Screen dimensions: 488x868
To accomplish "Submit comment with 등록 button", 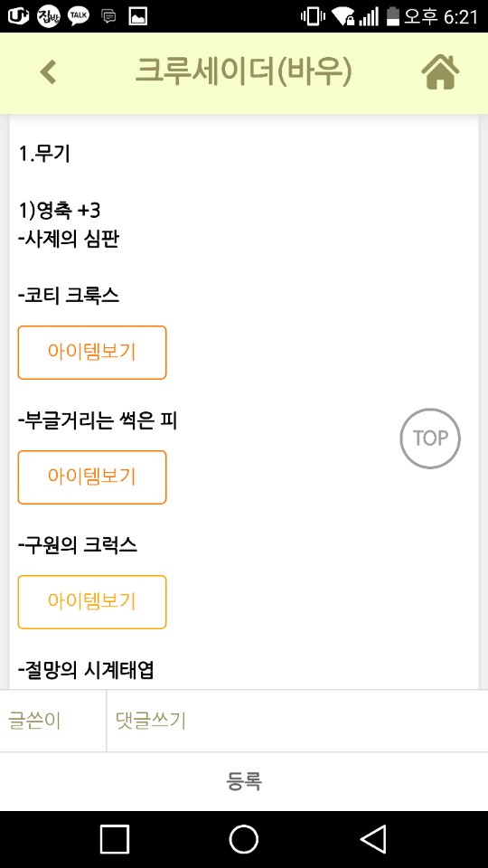I will point(244,781).
